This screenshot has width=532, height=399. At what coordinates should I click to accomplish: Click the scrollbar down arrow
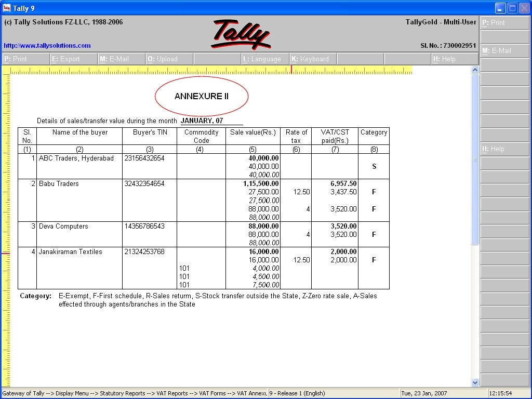click(475, 382)
